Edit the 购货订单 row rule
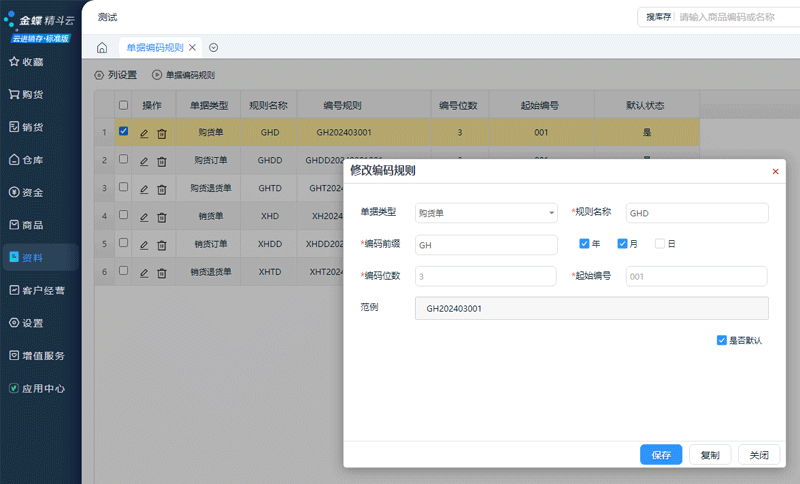The image size is (800, 484). [144, 162]
